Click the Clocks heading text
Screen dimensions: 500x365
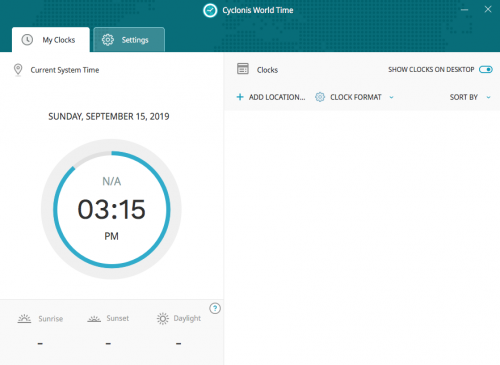(x=267, y=70)
